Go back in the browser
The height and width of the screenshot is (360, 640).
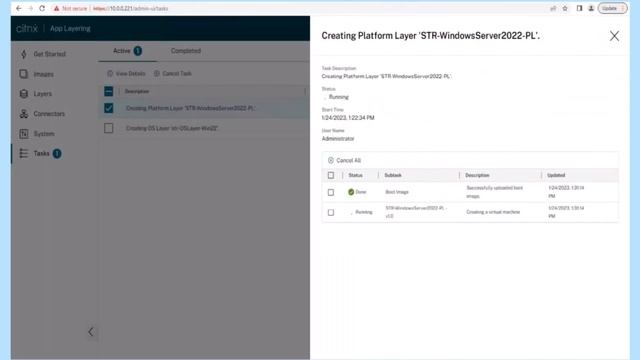(19, 8)
